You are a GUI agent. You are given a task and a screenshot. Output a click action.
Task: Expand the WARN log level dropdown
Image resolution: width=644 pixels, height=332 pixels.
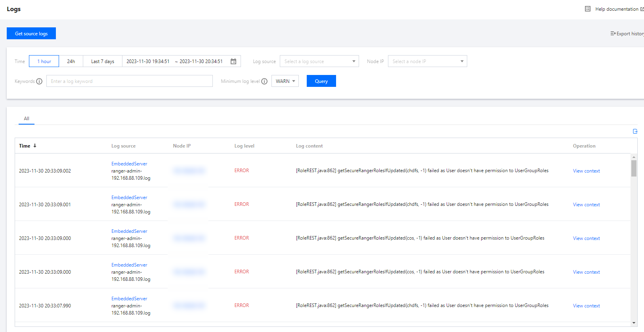pyautogui.click(x=285, y=81)
